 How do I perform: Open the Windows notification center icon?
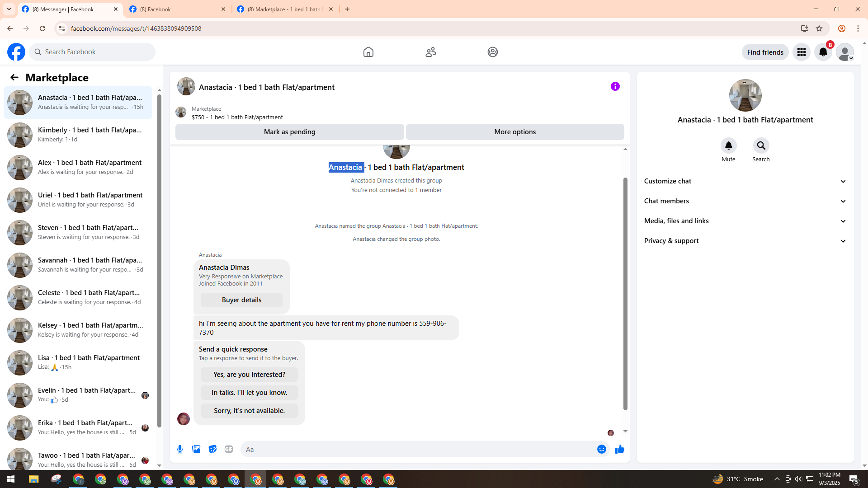point(854,479)
